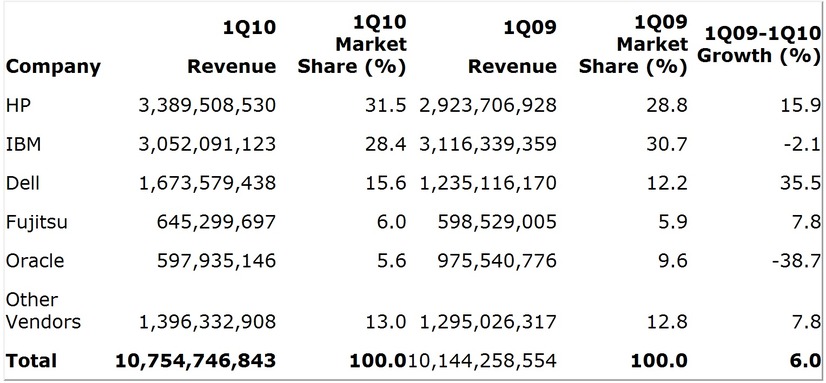
Task: Click HP's 1Q10 revenue 3,389,508,530
Action: point(207,106)
